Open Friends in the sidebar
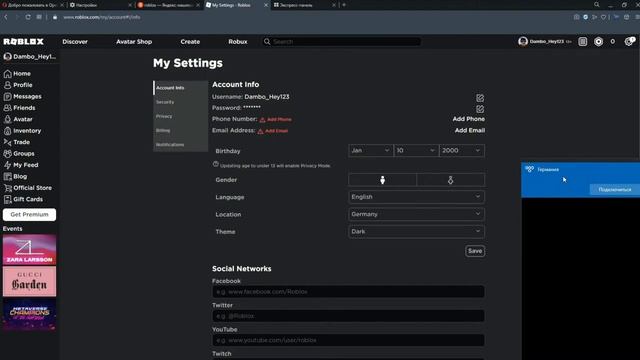640x360 pixels. pos(19,108)
